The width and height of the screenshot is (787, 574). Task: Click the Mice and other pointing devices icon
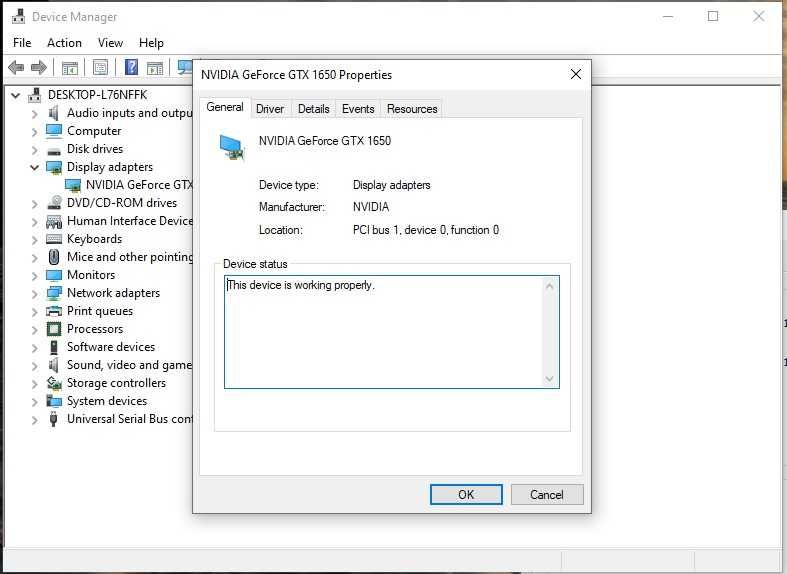(x=54, y=257)
